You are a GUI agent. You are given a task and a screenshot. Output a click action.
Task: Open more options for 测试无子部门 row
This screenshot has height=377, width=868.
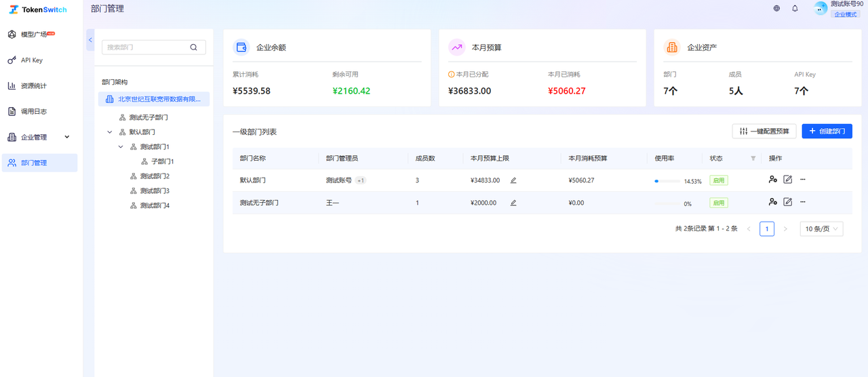(x=803, y=202)
